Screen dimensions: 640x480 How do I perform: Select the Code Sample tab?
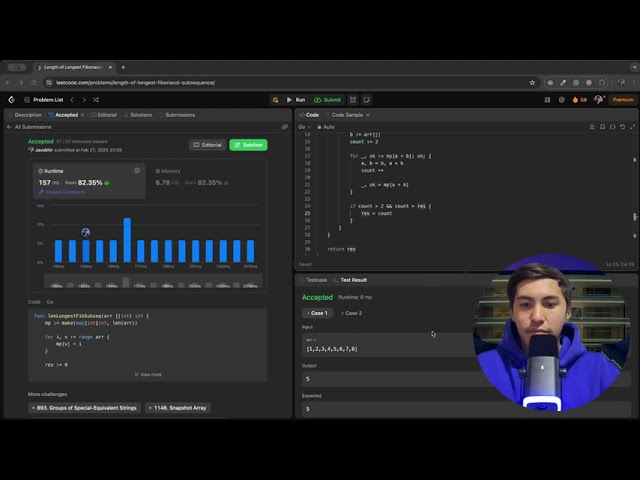[x=344, y=115]
